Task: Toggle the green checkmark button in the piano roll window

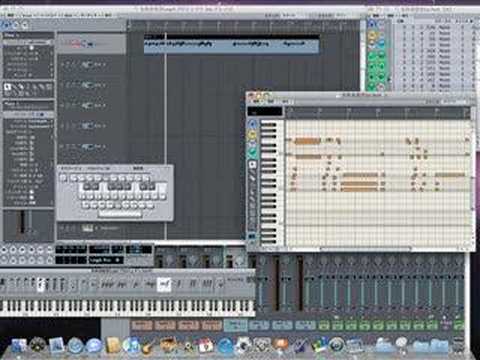Action: [x=253, y=151]
